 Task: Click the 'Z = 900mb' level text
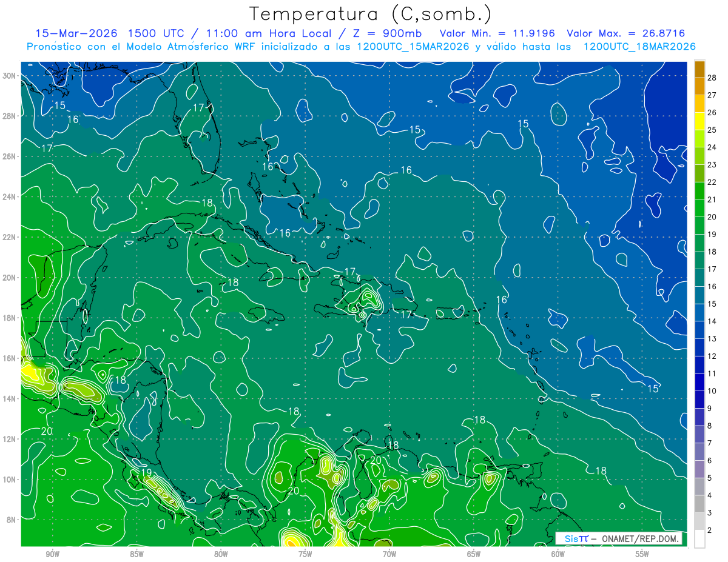coord(386,33)
